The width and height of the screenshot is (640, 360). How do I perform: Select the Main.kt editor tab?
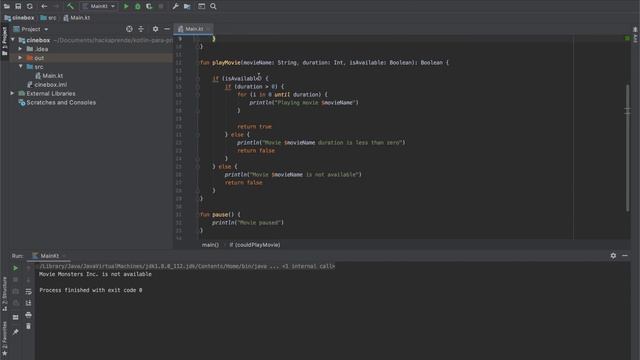pos(193,29)
